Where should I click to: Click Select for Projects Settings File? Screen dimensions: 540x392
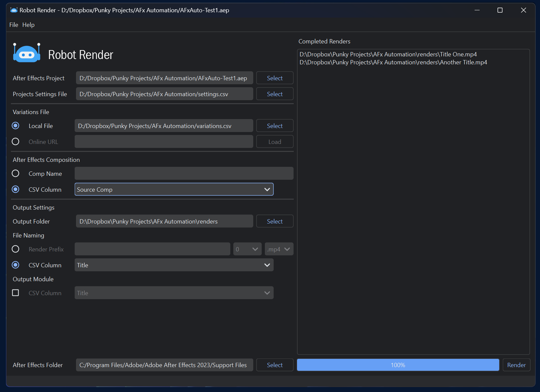pos(275,94)
